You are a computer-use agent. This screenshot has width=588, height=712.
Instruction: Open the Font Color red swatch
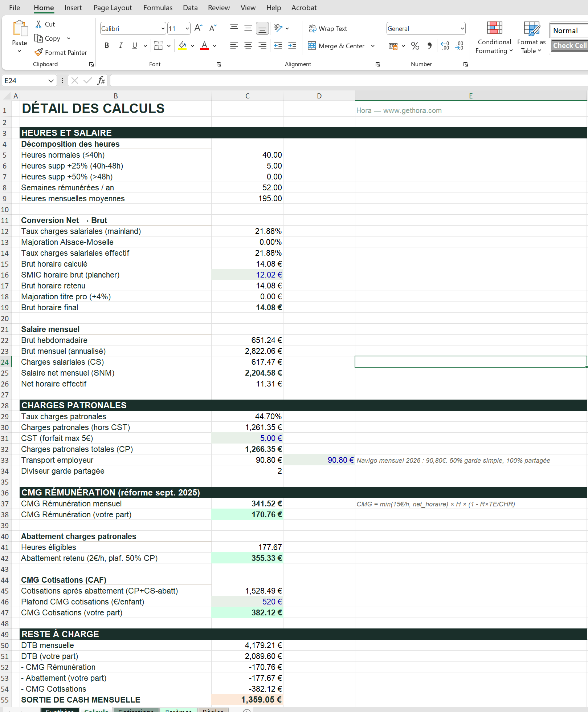(204, 45)
